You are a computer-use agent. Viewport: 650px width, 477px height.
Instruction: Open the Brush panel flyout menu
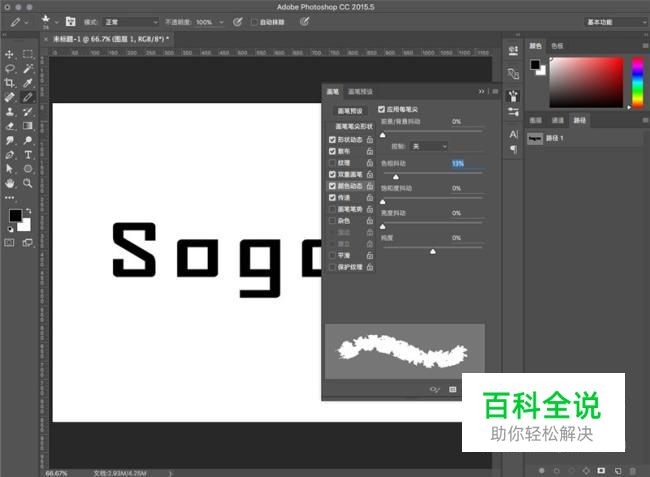coord(495,92)
